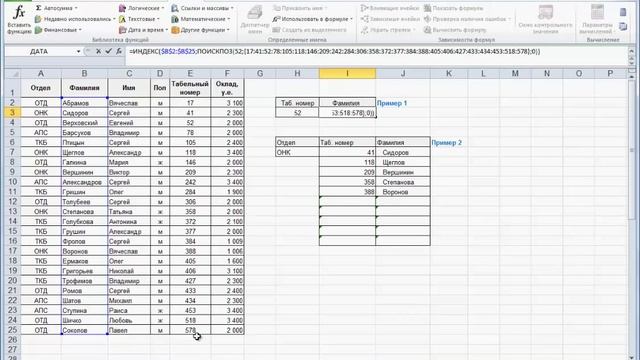Open Окно контрольного значения watch window
Viewport: 640px width, 360px height.
coord(545,20)
